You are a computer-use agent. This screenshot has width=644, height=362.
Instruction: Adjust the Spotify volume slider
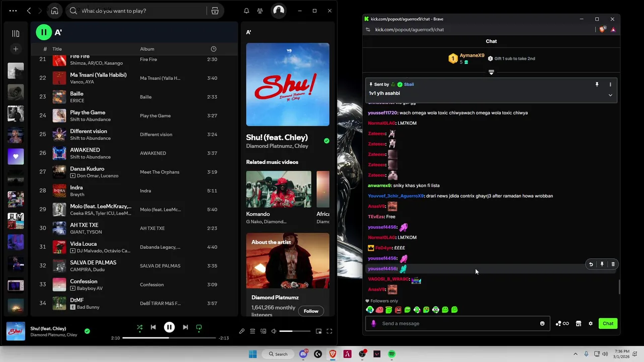(x=295, y=331)
